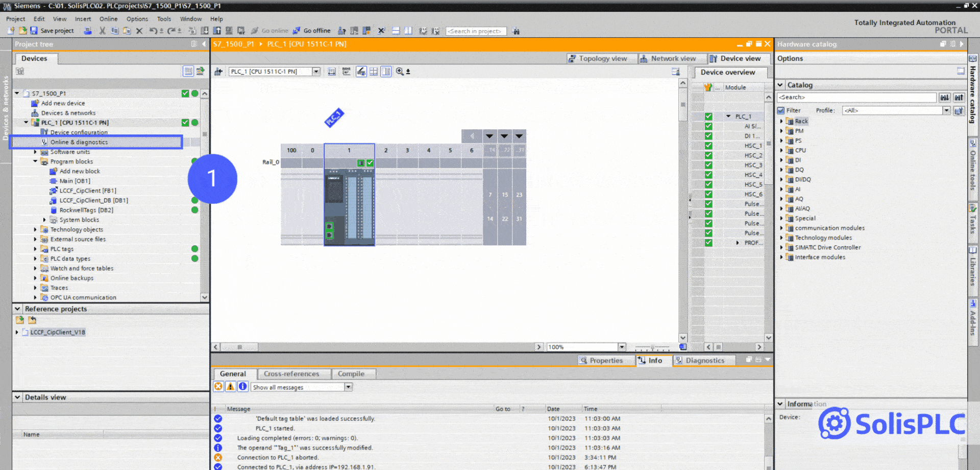Click the Go online toolbar icon

[x=269, y=31]
